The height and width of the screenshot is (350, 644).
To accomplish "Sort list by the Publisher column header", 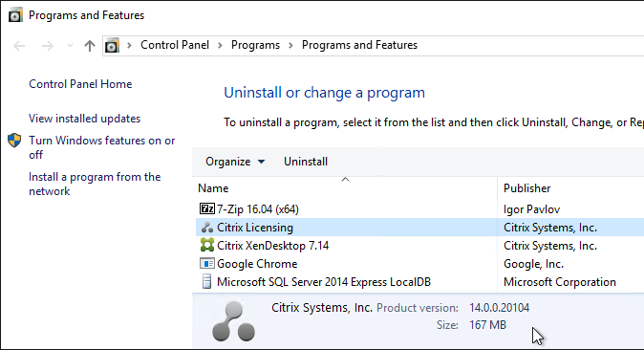I will tap(570, 188).
